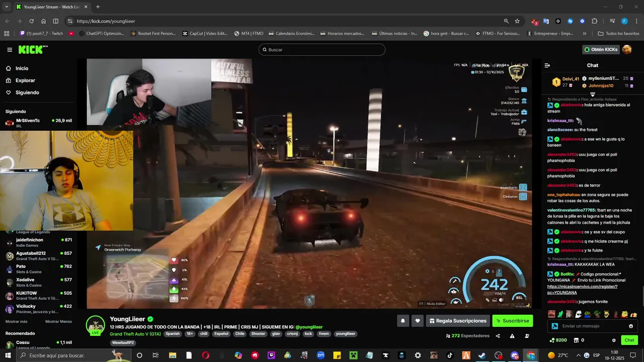Image resolution: width=644 pixels, height=362 pixels.
Task: Select the YoungLiieer Stream browser tab
Action: (x=51, y=7)
